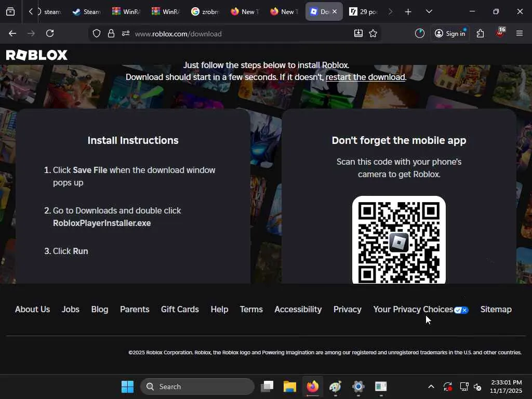
Task: Click the circular loading indicator icon
Action: [x=420, y=33]
